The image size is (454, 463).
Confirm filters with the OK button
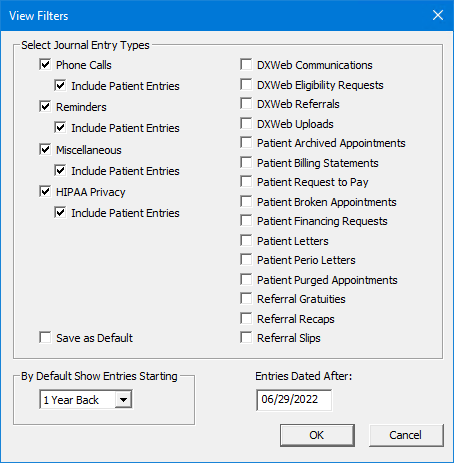[x=317, y=435]
